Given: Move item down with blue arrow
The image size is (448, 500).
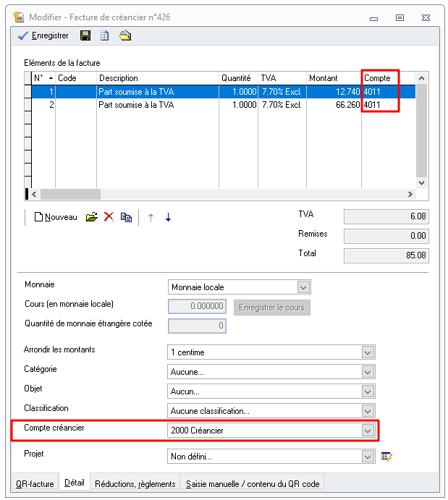Looking at the screenshot, I should click(168, 217).
